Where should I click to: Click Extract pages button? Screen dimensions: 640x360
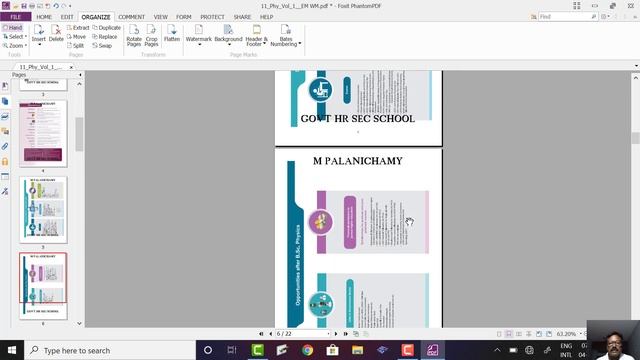[78, 28]
